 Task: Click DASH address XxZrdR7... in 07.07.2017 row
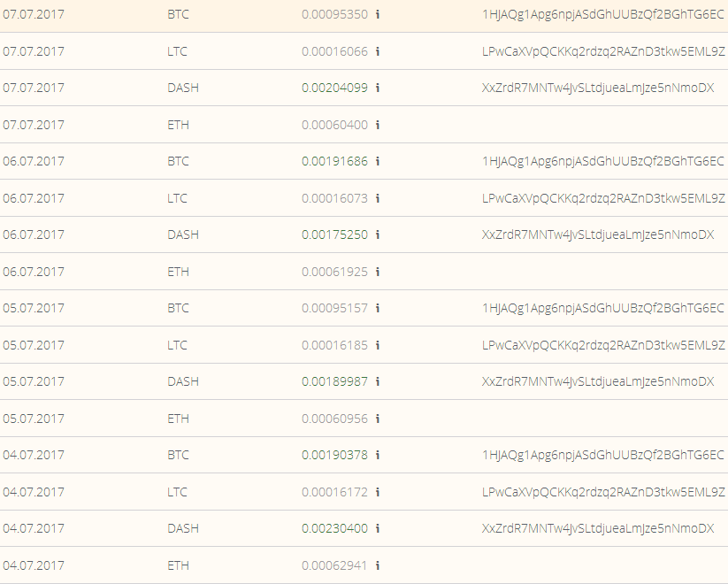[x=598, y=88]
